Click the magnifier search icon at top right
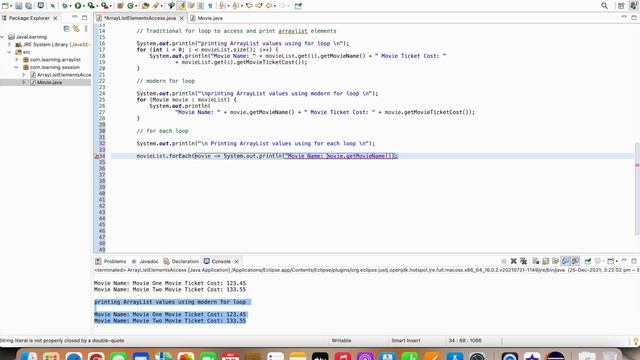 click(x=604, y=6)
